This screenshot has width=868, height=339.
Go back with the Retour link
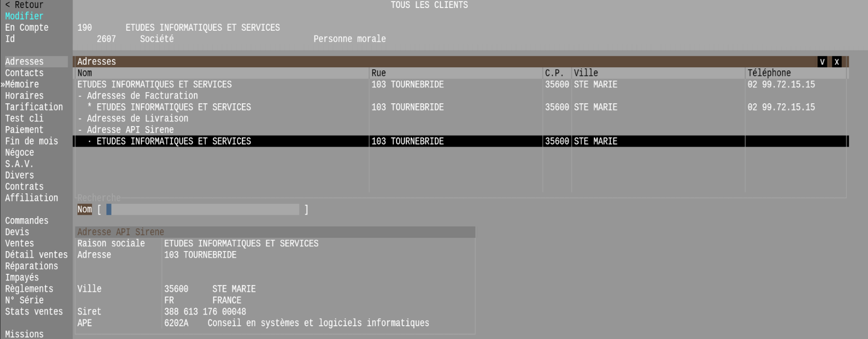tap(24, 5)
